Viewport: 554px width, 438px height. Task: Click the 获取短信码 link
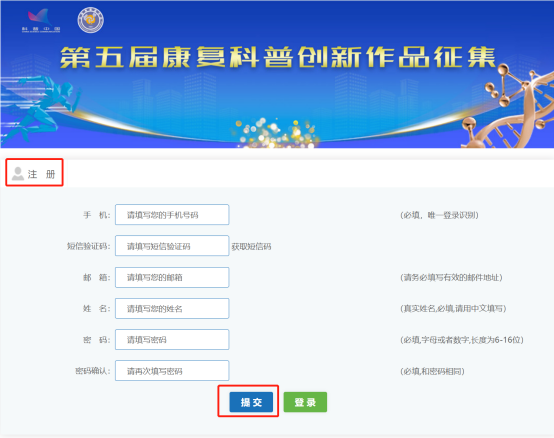pos(251,247)
